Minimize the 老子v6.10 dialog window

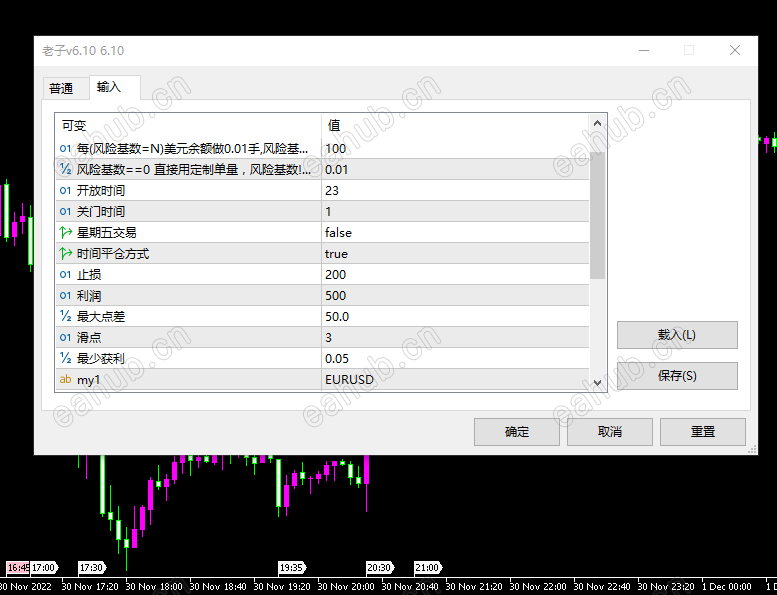click(x=644, y=50)
